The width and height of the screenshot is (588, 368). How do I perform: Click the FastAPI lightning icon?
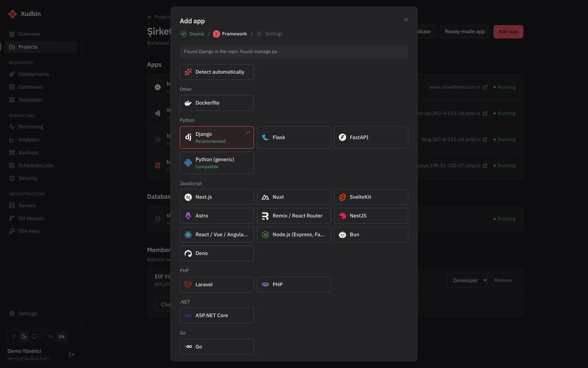click(x=343, y=138)
